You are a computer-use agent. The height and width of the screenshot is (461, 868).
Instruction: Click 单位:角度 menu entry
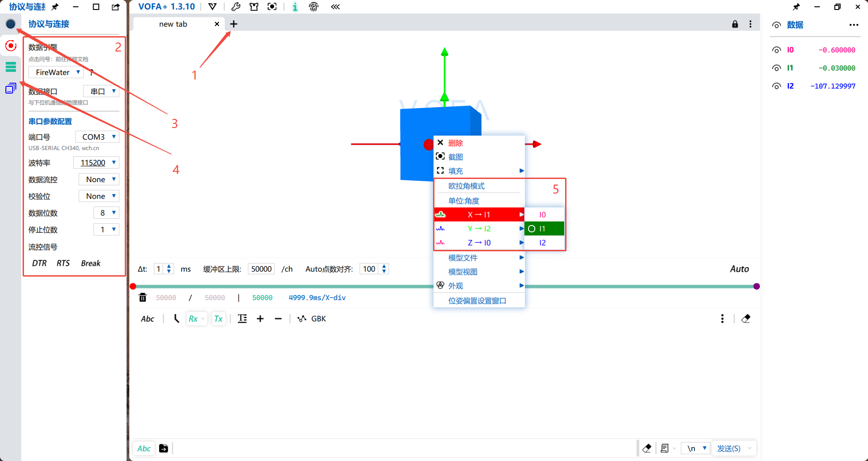[479, 201]
